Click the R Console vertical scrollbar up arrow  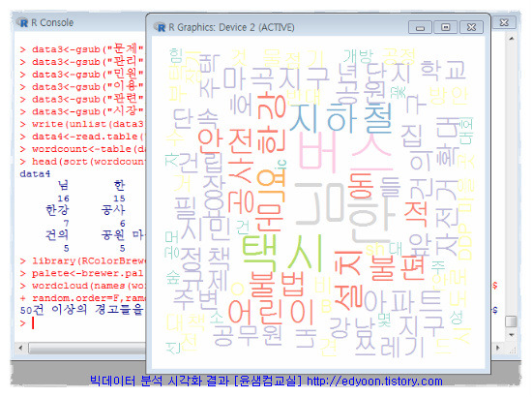[512, 39]
